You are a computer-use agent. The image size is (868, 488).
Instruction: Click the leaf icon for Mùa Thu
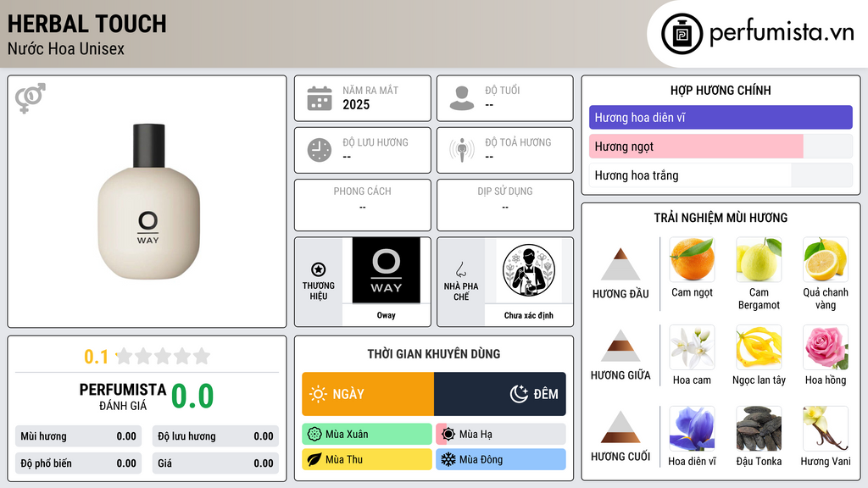click(x=314, y=459)
